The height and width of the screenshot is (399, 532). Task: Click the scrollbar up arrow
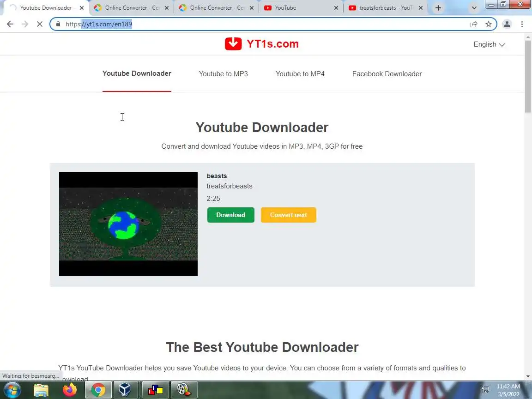pyautogui.click(x=528, y=36)
